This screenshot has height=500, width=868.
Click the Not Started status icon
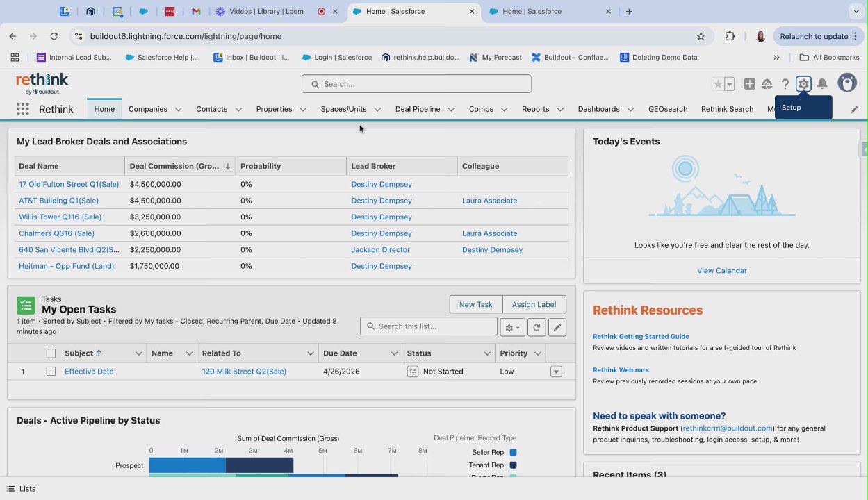tap(413, 372)
